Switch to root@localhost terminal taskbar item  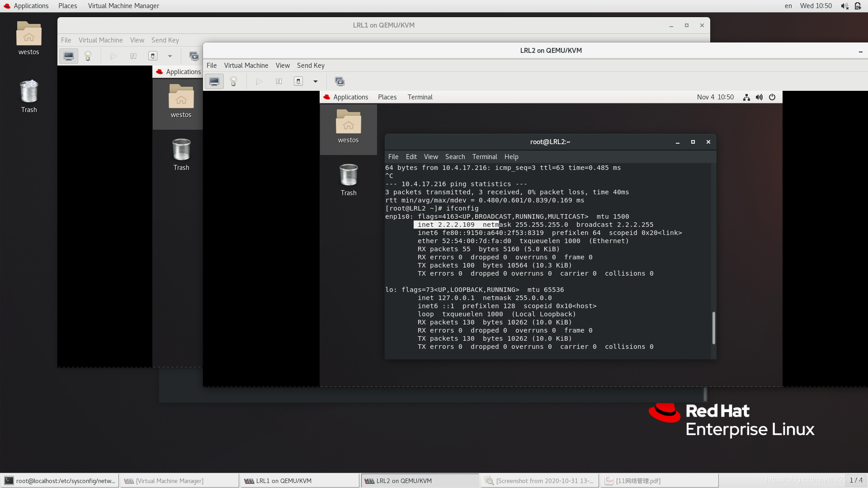(x=60, y=481)
